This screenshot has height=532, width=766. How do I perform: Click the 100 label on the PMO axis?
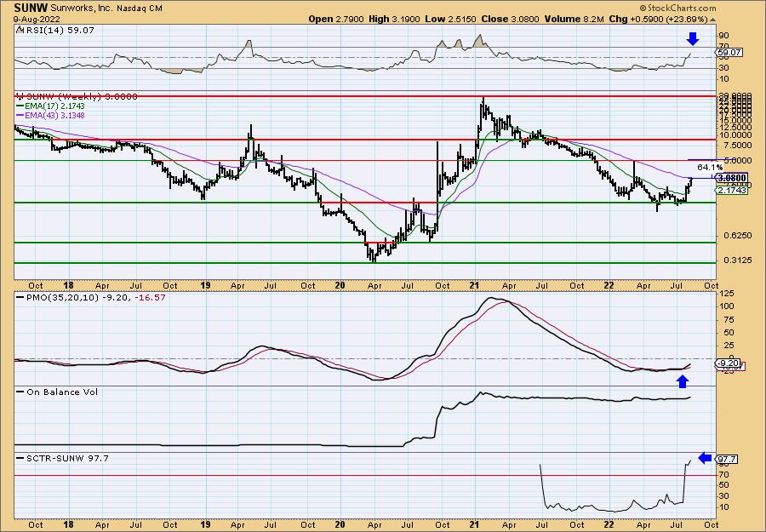pos(726,306)
